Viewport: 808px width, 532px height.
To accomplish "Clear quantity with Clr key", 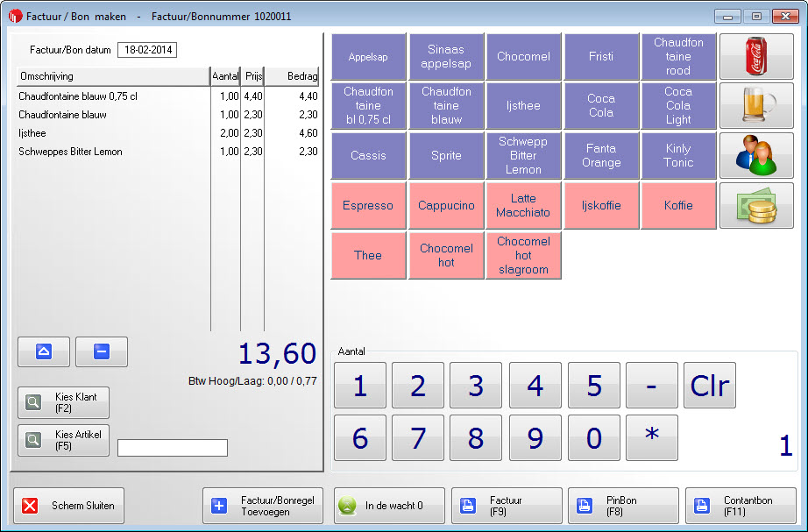I will [710, 385].
